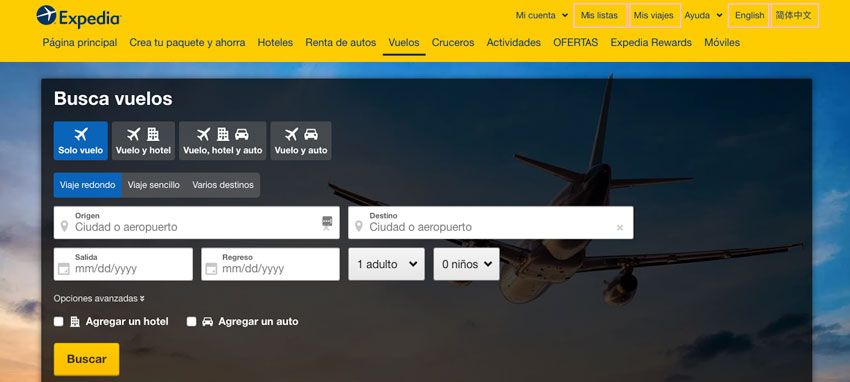Click the clear icon in Destino field

click(620, 228)
